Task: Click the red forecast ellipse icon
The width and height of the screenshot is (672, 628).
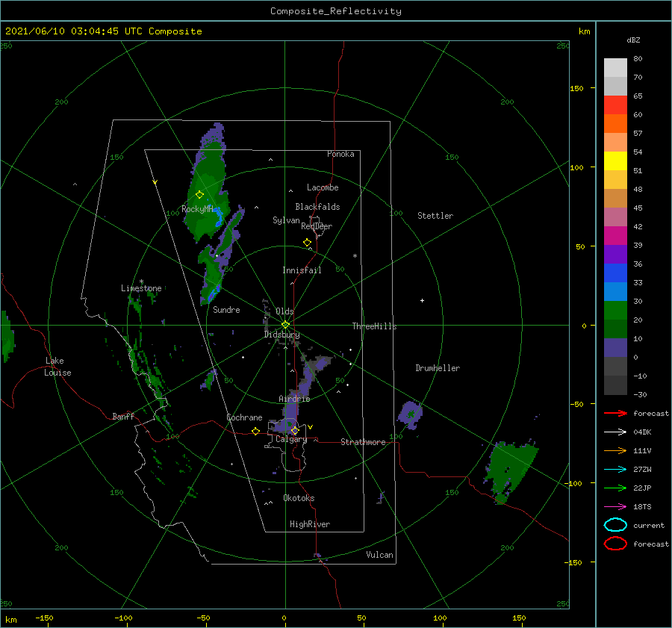Action: click(615, 544)
